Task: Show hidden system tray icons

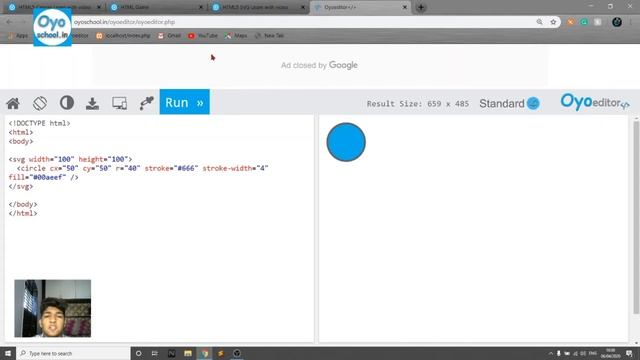Action: 550,353
